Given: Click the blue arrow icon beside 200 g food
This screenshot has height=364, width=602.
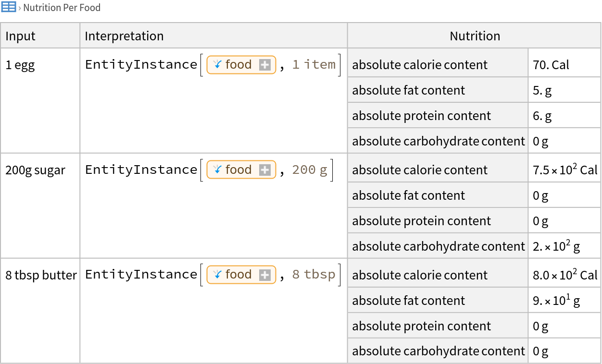Looking at the screenshot, I should [217, 170].
